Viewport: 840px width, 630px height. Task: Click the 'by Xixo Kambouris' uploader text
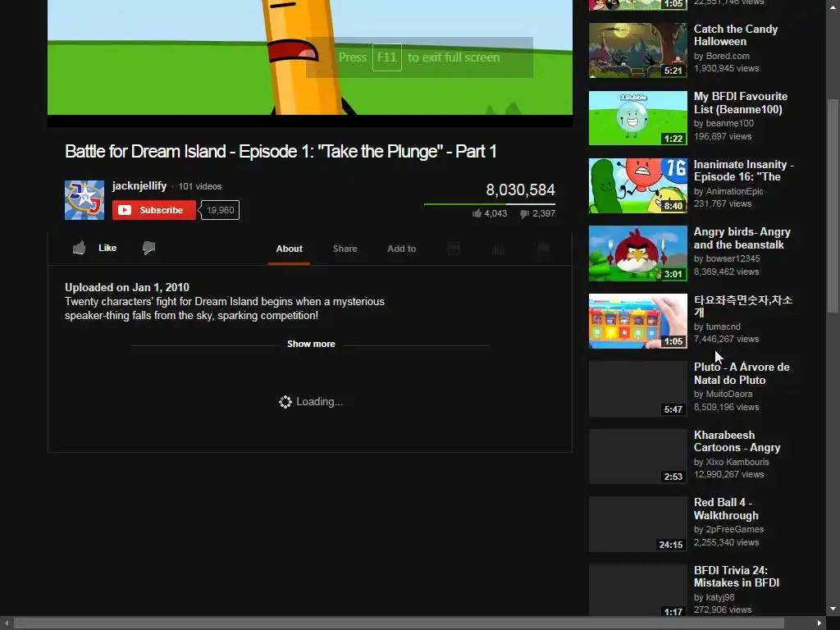pyautogui.click(x=731, y=462)
